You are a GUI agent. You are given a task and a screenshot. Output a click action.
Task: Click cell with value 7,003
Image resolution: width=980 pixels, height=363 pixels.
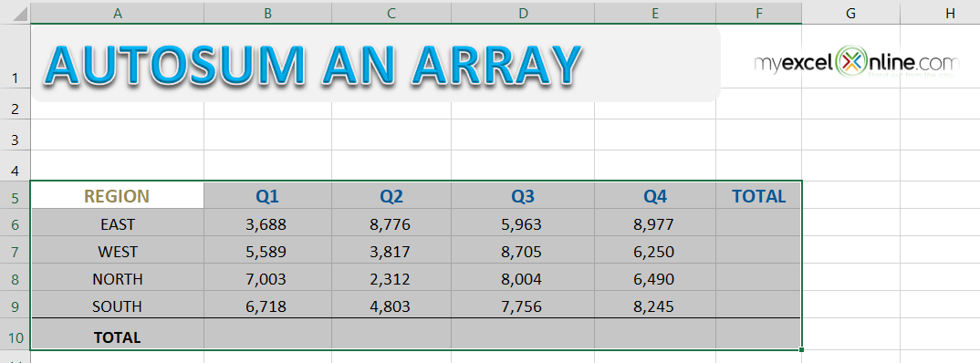[267, 277]
